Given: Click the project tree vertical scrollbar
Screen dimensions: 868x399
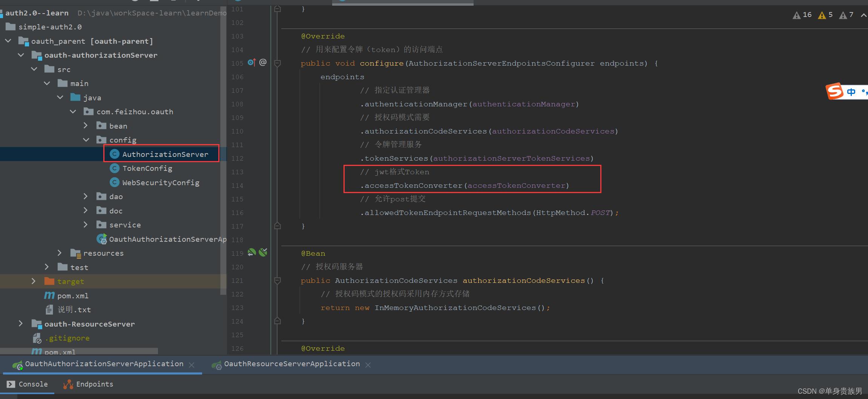Looking at the screenshot, I should pos(223,151).
